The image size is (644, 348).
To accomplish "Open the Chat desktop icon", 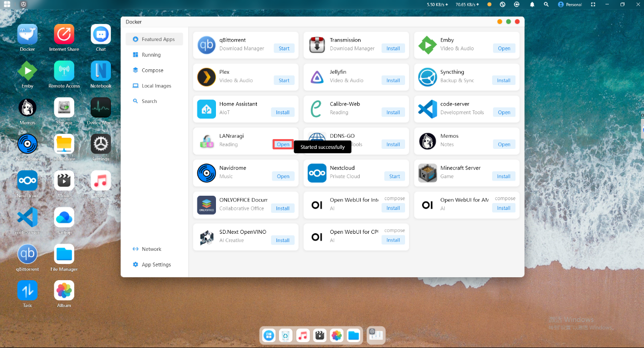I will (x=101, y=34).
